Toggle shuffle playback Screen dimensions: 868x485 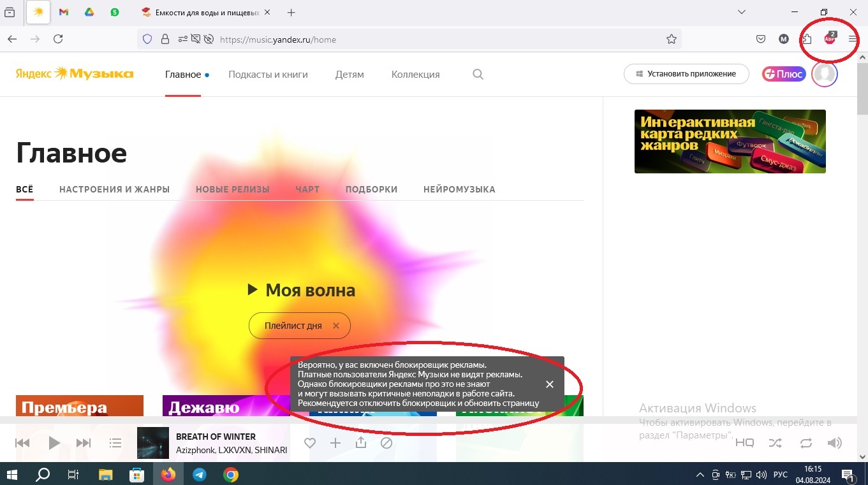[x=775, y=443]
